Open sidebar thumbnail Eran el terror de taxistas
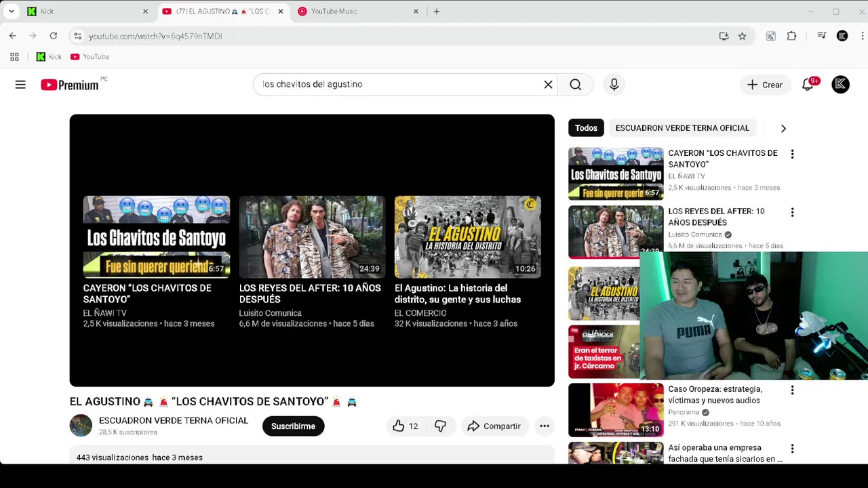The image size is (868, 488). (x=604, y=352)
